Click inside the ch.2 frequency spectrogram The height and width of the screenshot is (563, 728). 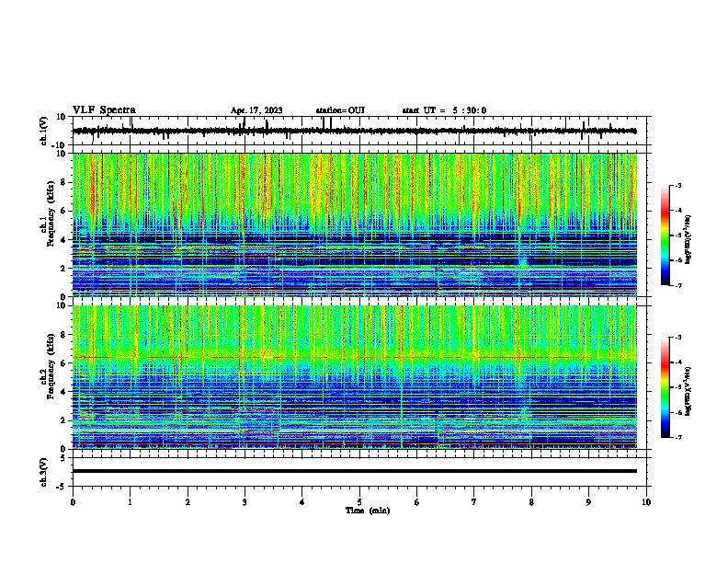pos(355,377)
